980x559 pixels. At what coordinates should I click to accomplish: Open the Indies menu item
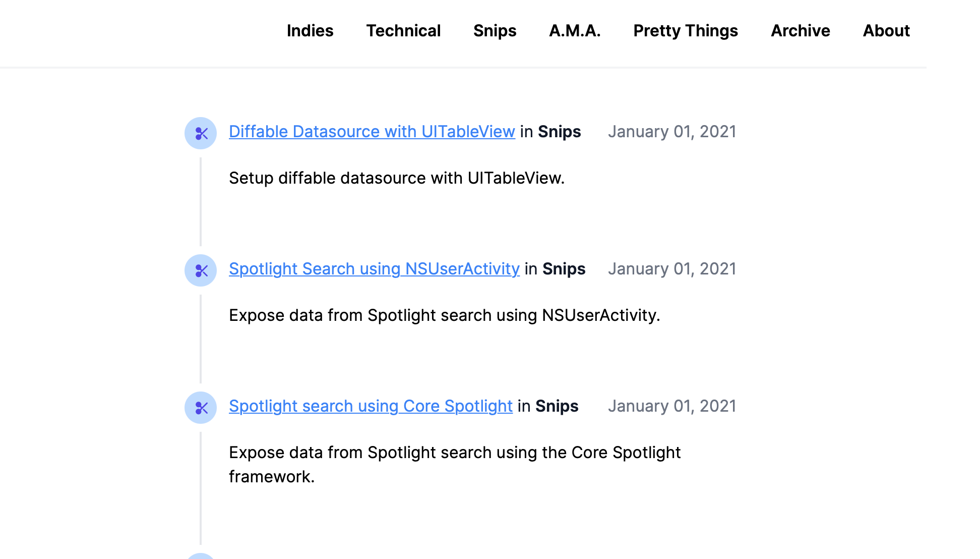[x=310, y=31]
